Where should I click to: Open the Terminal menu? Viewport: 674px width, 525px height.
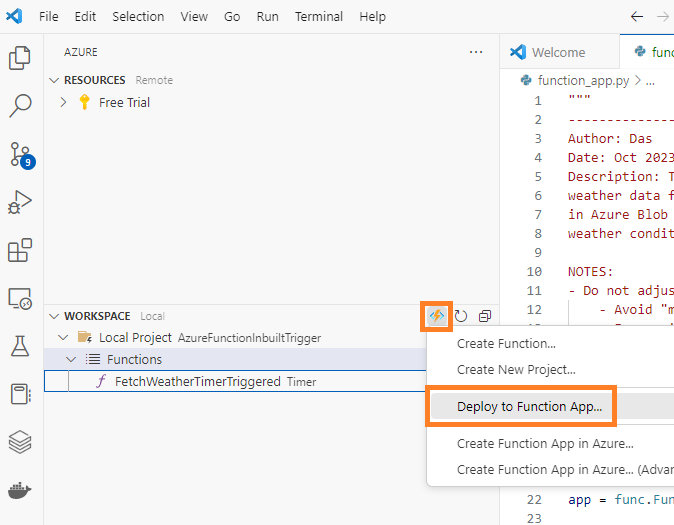[x=319, y=17]
